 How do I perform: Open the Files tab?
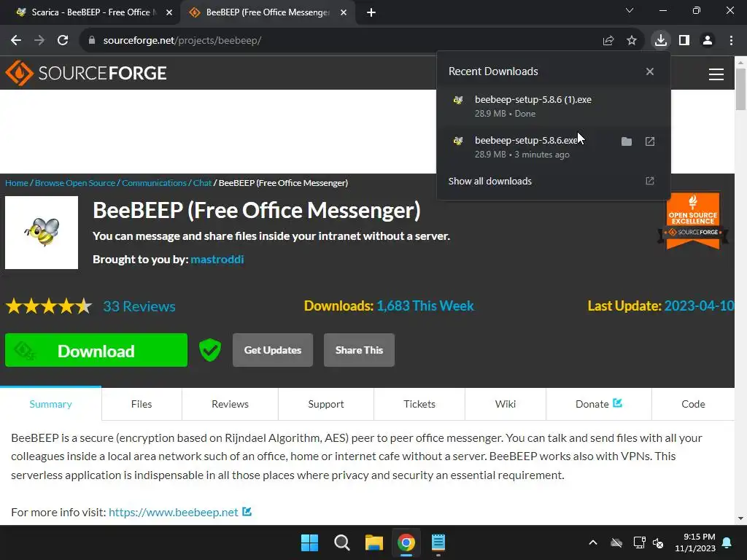[x=142, y=404]
